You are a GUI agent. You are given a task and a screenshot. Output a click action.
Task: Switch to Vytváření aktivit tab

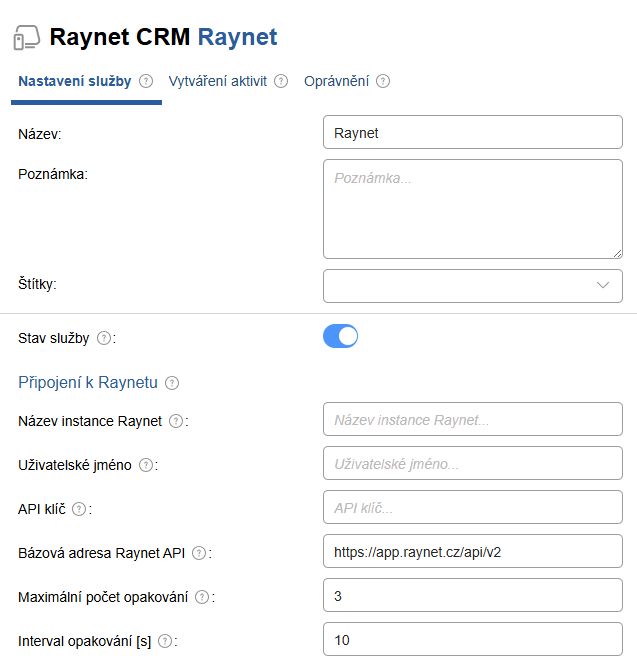click(218, 81)
